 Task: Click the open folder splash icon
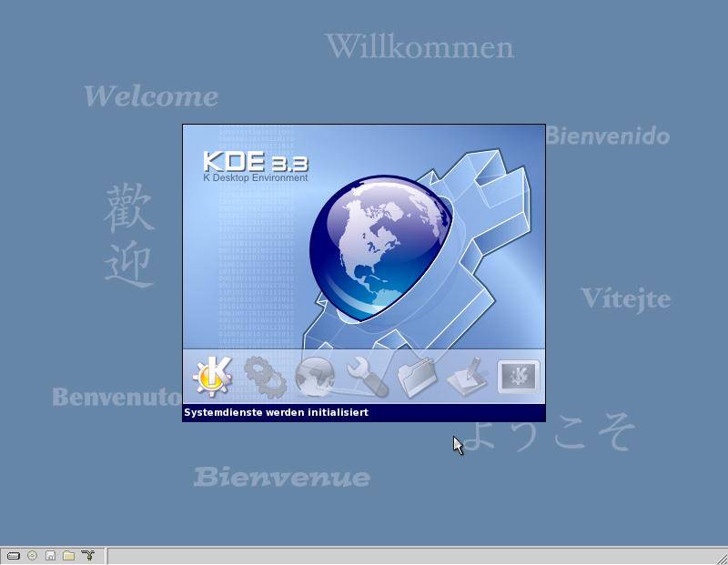[417, 377]
